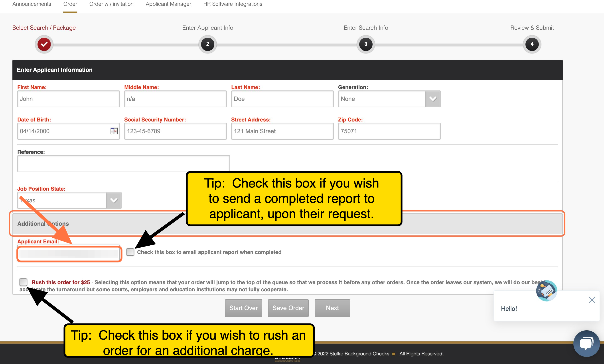Proceed with the Next button
Screen dimensions: 604x364
coord(332,308)
